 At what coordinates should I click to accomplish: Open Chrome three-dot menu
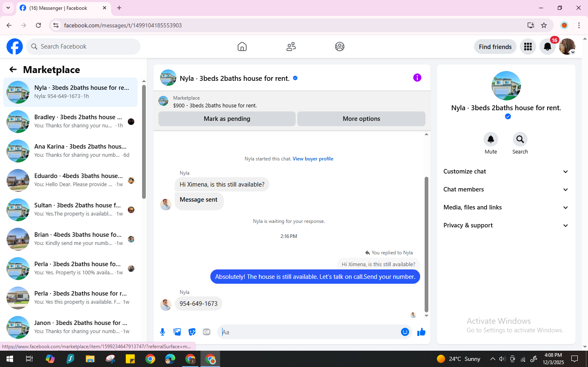(579, 25)
